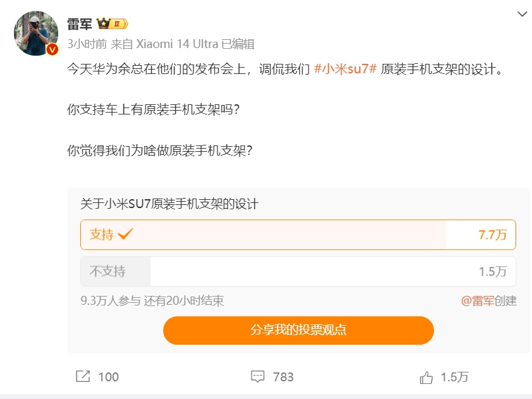The width and height of the screenshot is (532, 399).
Task: Like the post with thumbs-up icon
Action: point(426,378)
